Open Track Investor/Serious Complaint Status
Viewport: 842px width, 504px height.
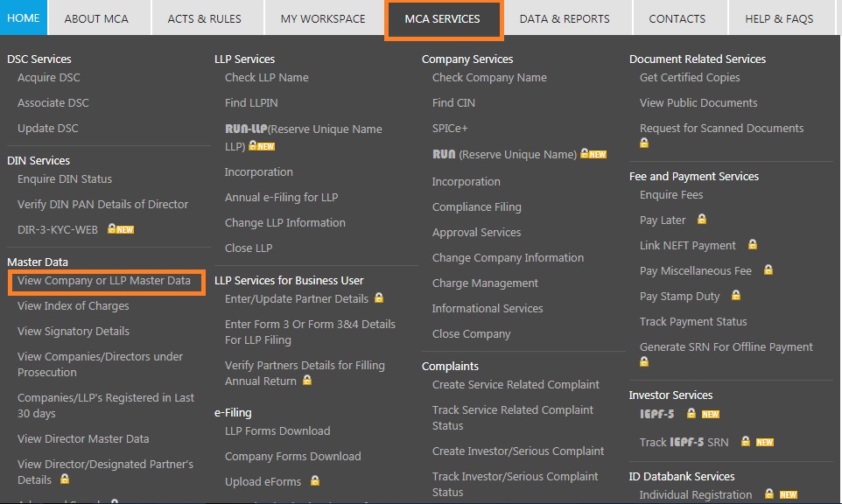515,484
